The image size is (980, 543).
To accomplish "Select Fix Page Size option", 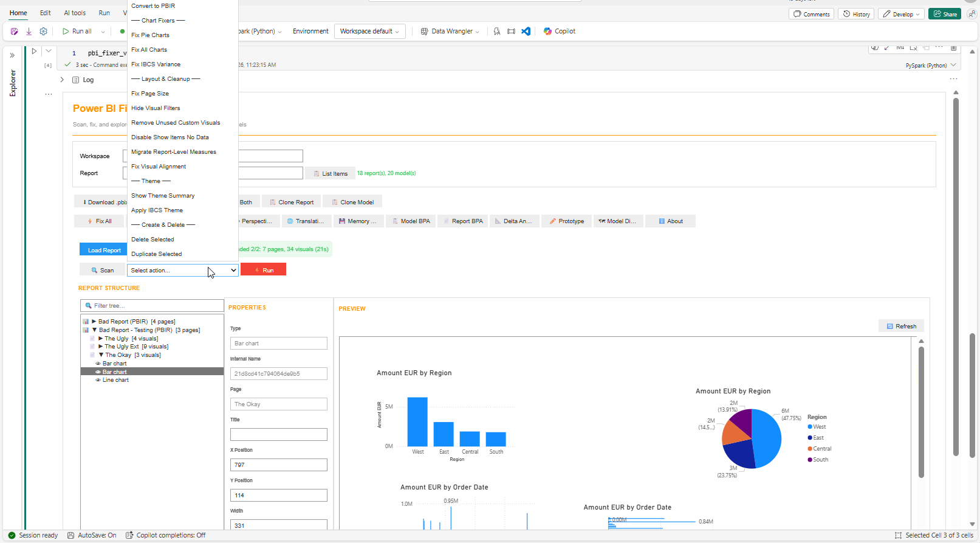I will click(x=183, y=94).
